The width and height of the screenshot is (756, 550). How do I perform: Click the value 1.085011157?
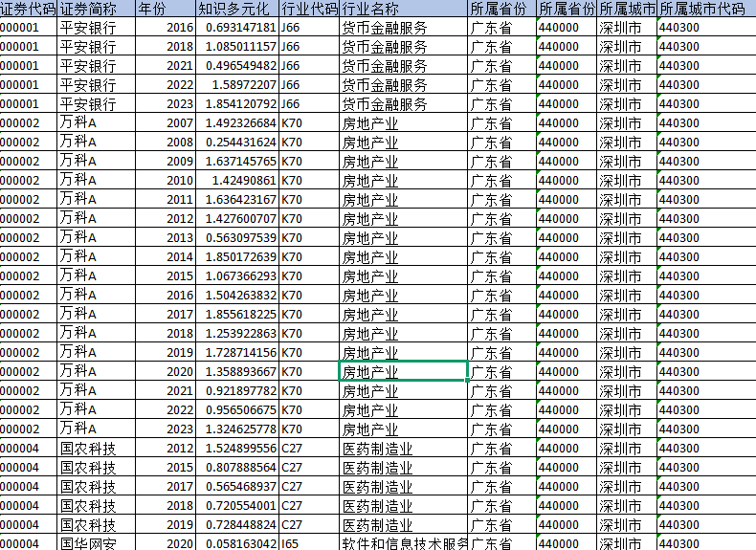tap(241, 47)
